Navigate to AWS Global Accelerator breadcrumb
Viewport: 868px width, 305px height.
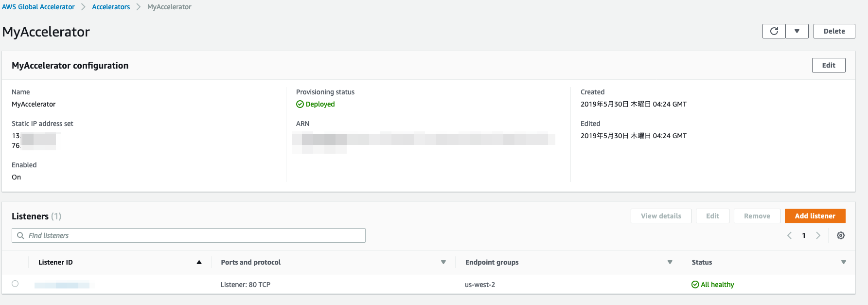(x=38, y=7)
